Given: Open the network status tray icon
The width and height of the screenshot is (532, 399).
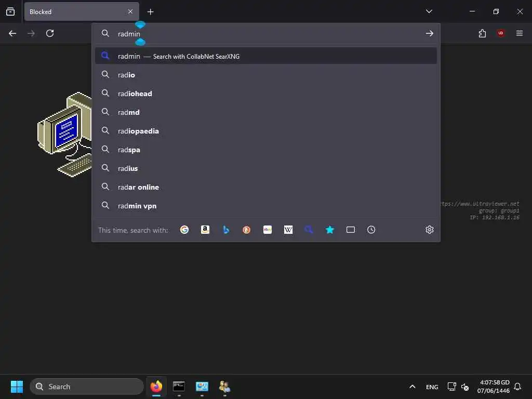Looking at the screenshot, I should (451, 387).
